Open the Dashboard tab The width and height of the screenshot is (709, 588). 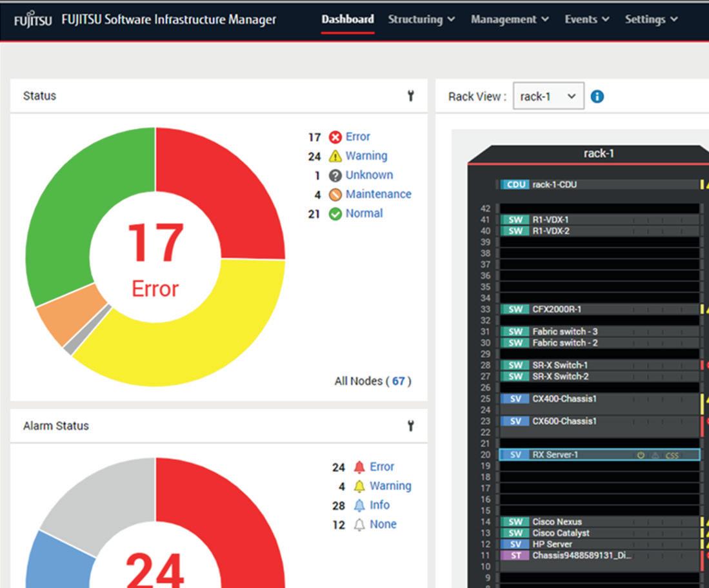tap(347, 19)
